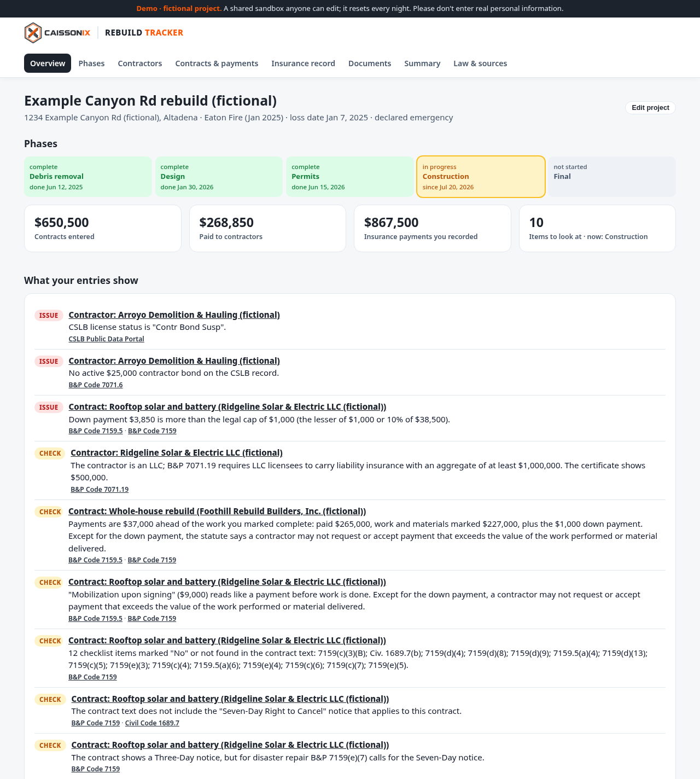700x779 pixels.
Task: Open Rooftop solar contract link in ISSUE row
Action: coord(227,407)
